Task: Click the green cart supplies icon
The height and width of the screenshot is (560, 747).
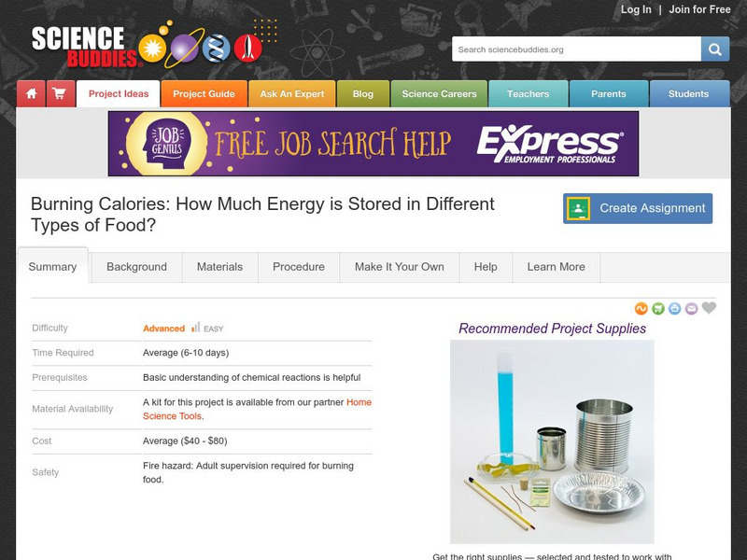Action: [658, 309]
